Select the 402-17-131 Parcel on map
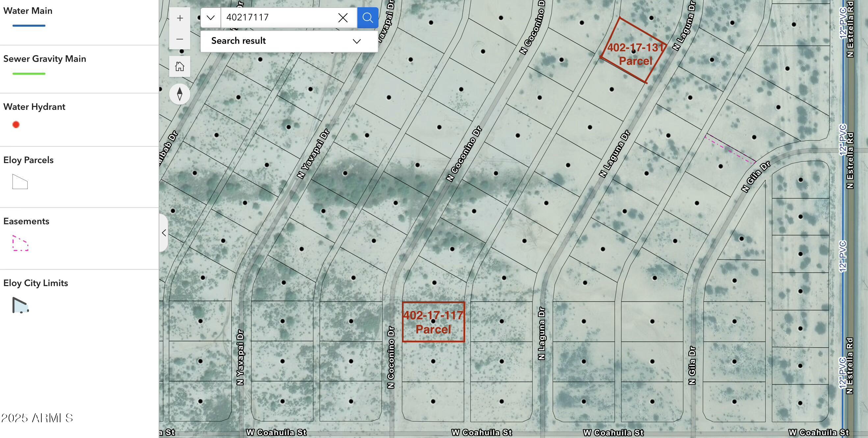Screen dimensions: 868x438 [x=634, y=51]
